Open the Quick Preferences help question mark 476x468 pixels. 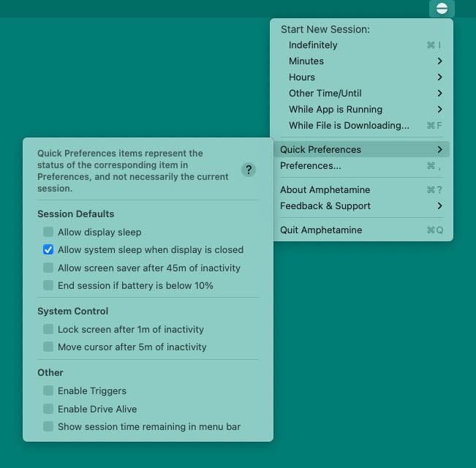click(x=249, y=170)
